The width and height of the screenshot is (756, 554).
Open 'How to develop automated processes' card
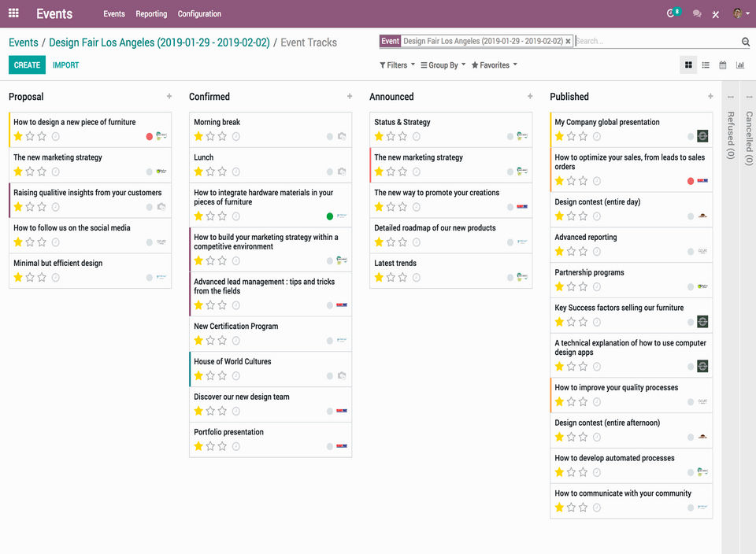(x=631, y=466)
